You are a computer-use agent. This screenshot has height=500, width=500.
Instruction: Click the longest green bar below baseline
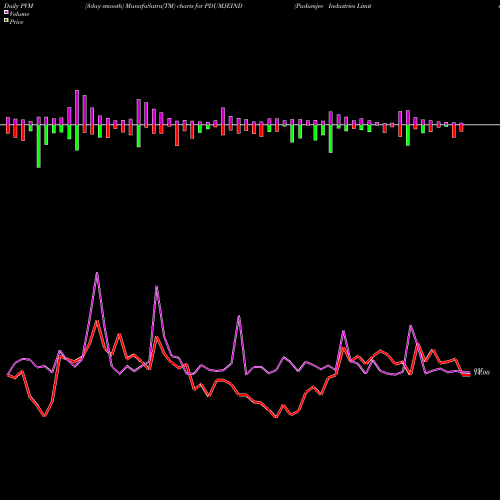coord(39,146)
